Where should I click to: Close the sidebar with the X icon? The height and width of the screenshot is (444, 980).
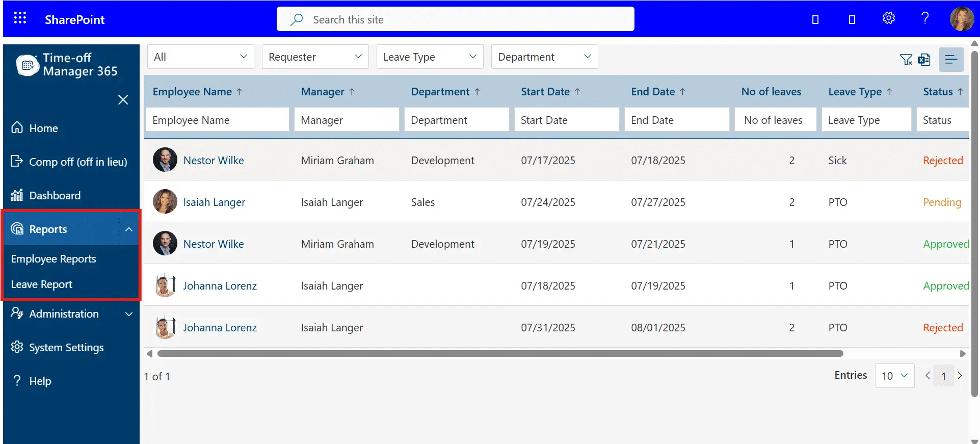(123, 99)
